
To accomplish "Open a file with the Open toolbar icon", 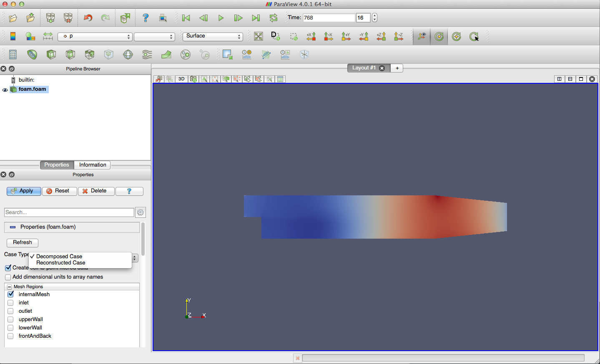I will (13, 18).
